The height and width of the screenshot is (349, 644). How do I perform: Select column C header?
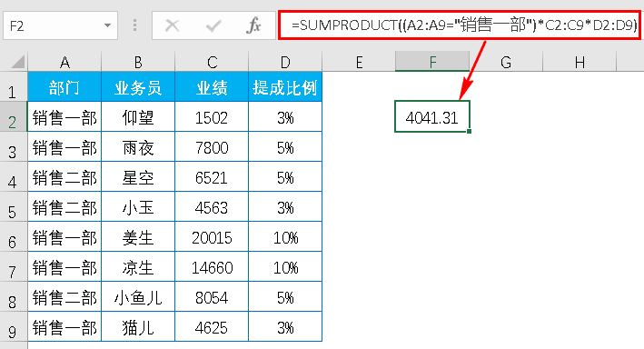[x=212, y=62]
